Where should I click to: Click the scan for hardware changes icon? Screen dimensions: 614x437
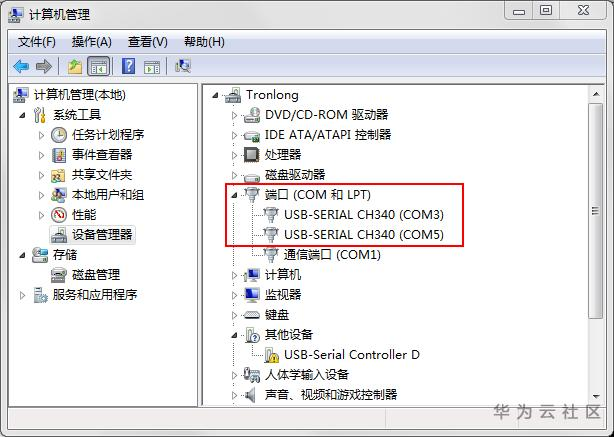(182, 66)
